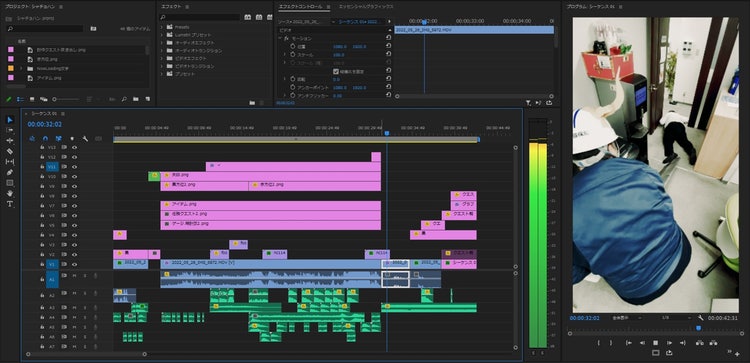Toggle the uniform scale checkbox
Screen dimensions: 750x363
(336, 71)
